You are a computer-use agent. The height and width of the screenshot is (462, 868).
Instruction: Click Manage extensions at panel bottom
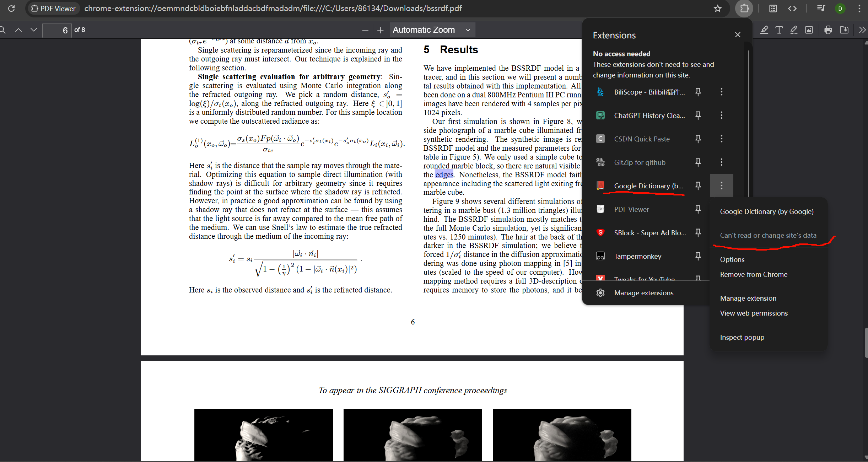coord(643,293)
